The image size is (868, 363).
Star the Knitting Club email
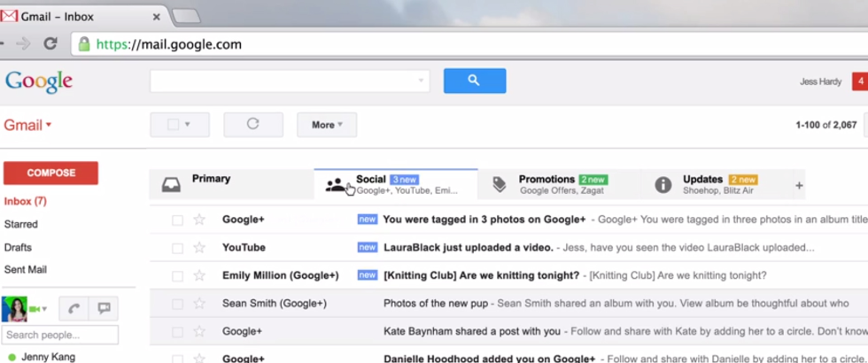click(199, 275)
